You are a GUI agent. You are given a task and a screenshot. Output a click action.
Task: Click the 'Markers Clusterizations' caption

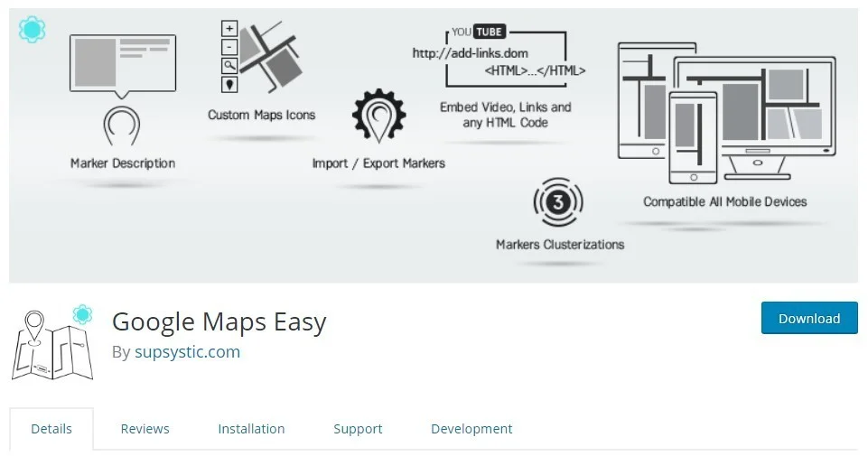pos(560,245)
